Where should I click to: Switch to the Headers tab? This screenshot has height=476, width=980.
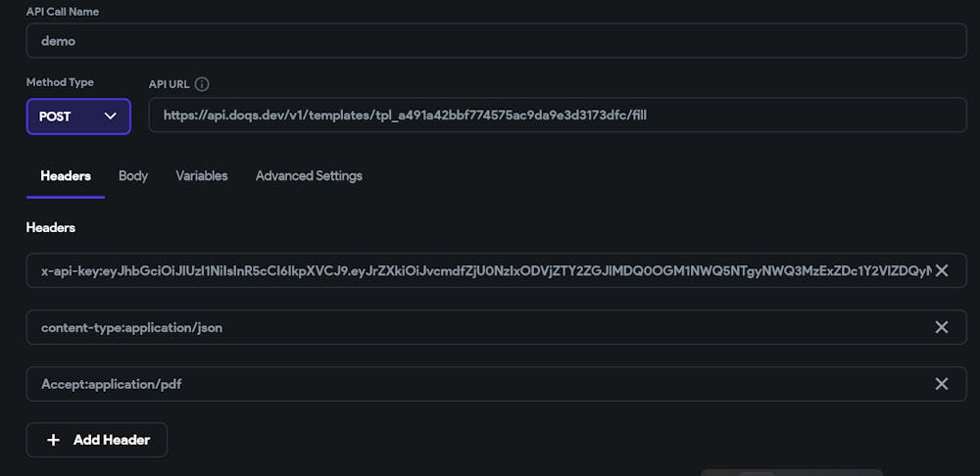(66, 176)
